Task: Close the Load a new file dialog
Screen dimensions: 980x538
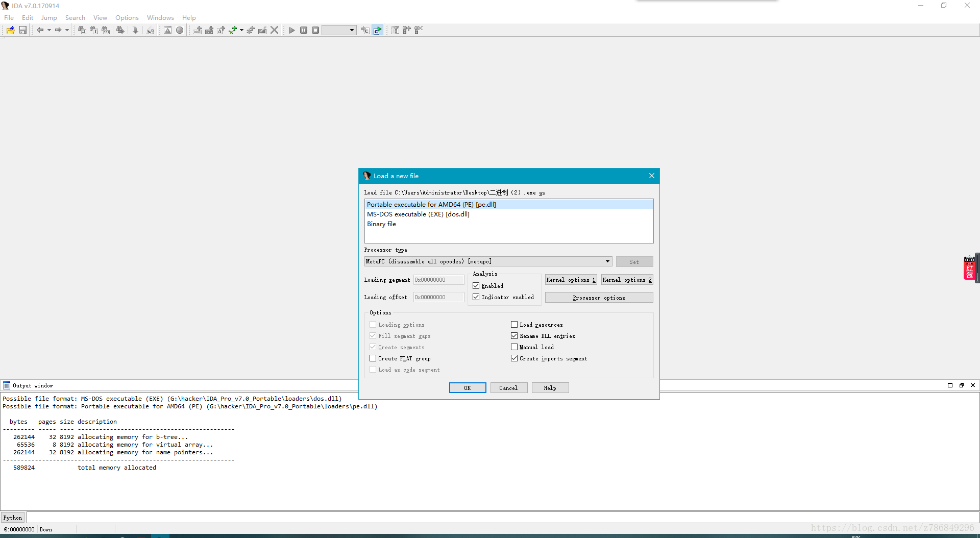Action: tap(651, 176)
